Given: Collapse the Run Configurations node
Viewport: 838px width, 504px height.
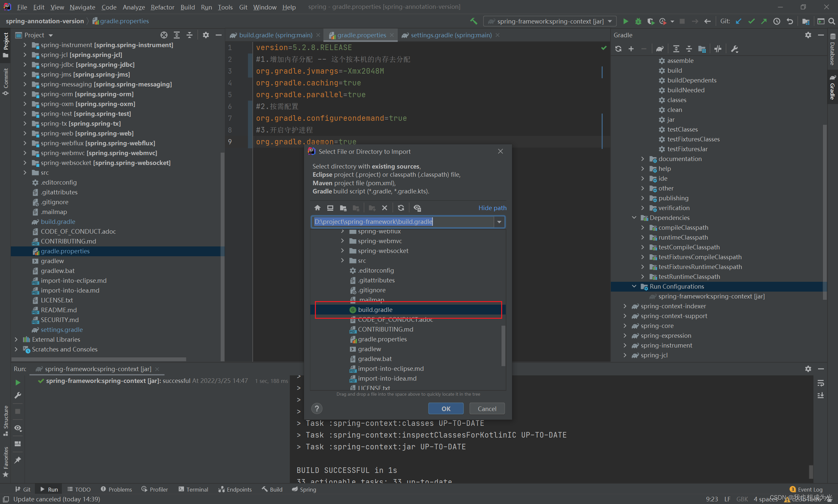Looking at the screenshot, I should tap(634, 286).
